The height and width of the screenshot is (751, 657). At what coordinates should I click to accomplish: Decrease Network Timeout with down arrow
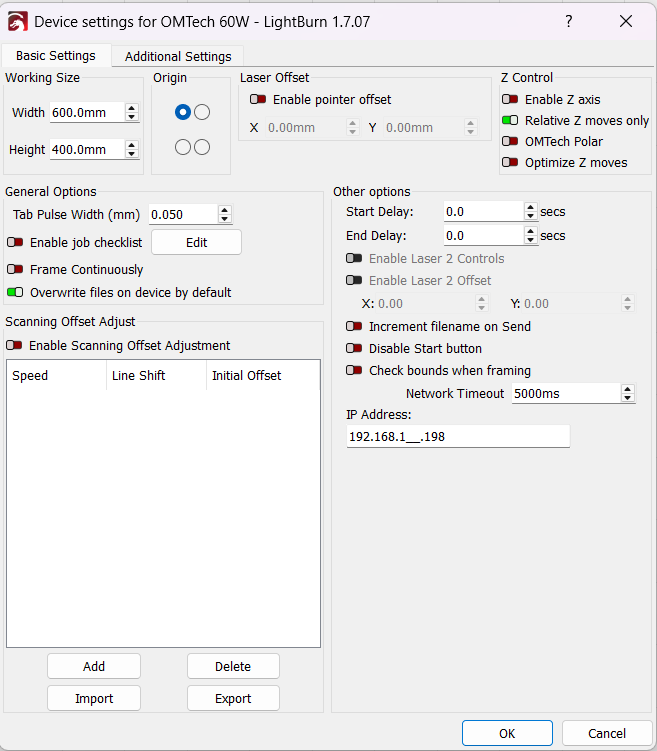tap(628, 398)
